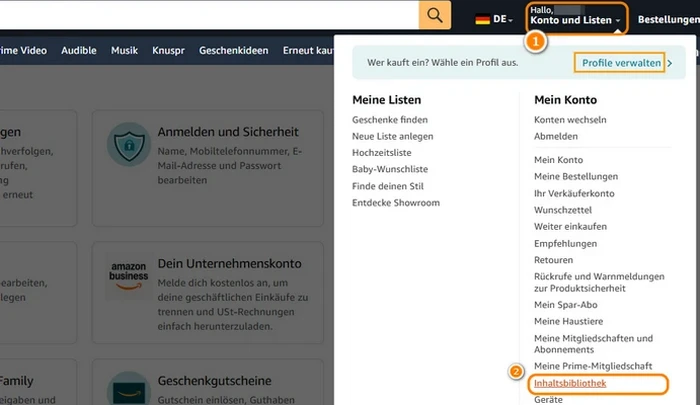Viewport: 700px width, 405px height.
Task: Open Meine Prime-Mitgliedschaft
Action: click(593, 366)
